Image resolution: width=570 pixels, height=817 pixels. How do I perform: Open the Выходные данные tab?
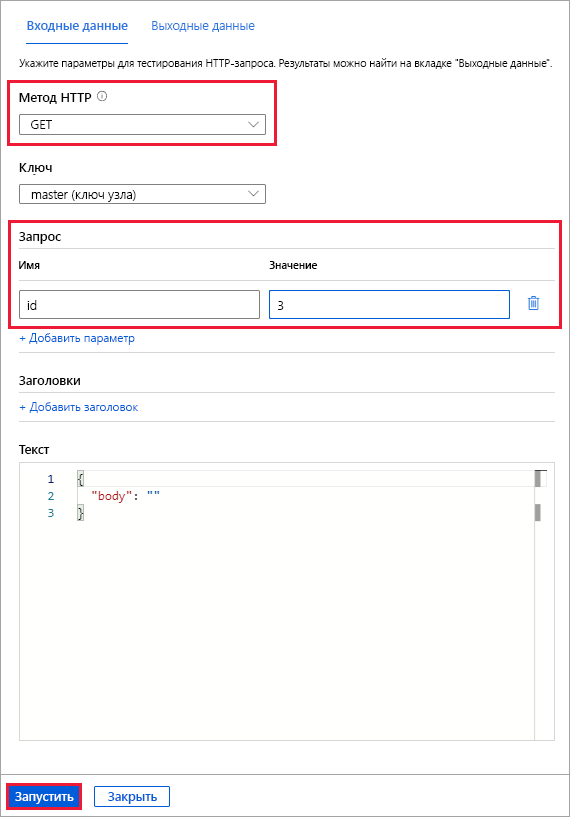(203, 26)
